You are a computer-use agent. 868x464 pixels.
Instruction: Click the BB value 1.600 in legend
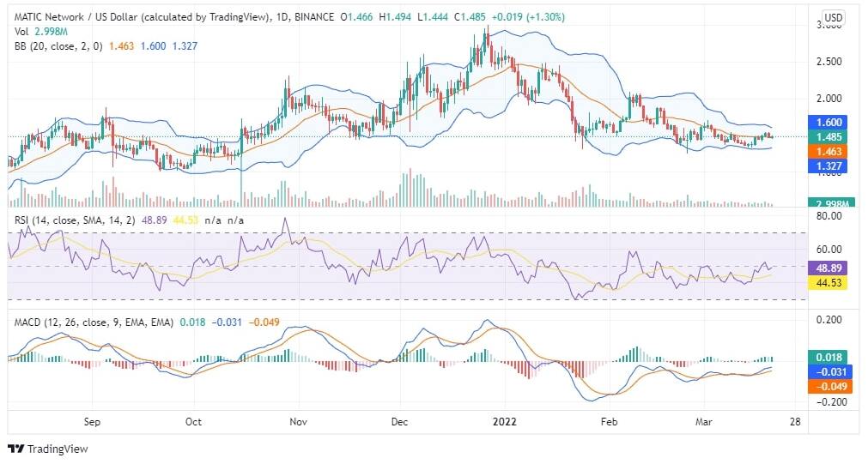tap(153, 46)
